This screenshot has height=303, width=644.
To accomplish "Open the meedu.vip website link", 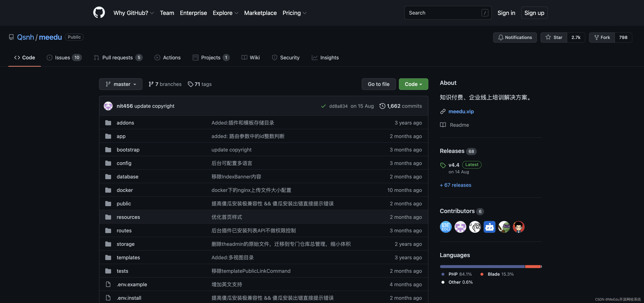I will 461,111.
